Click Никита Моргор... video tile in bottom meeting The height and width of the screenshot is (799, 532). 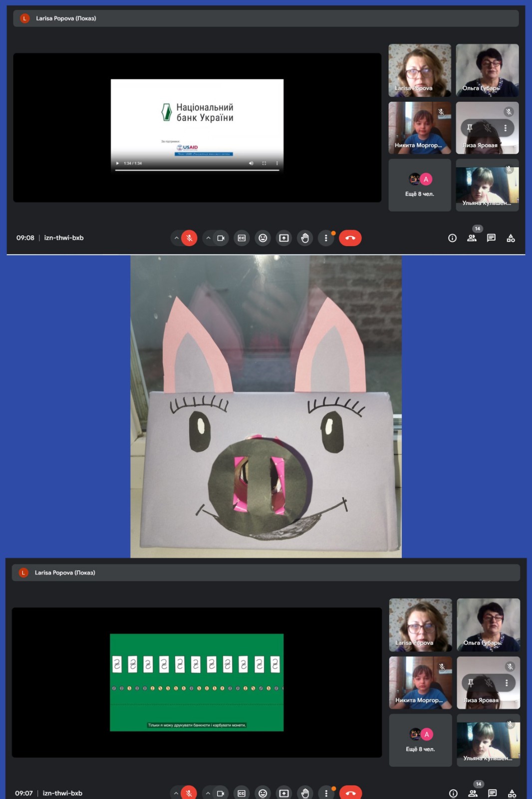[420, 682]
